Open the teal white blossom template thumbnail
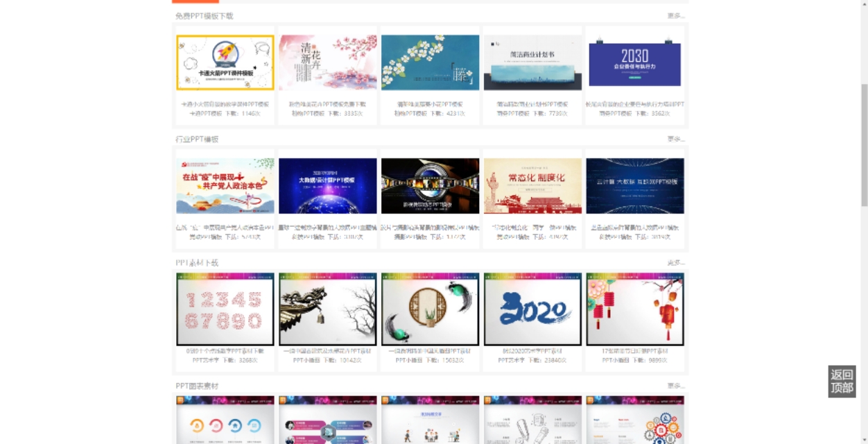 tap(430, 62)
